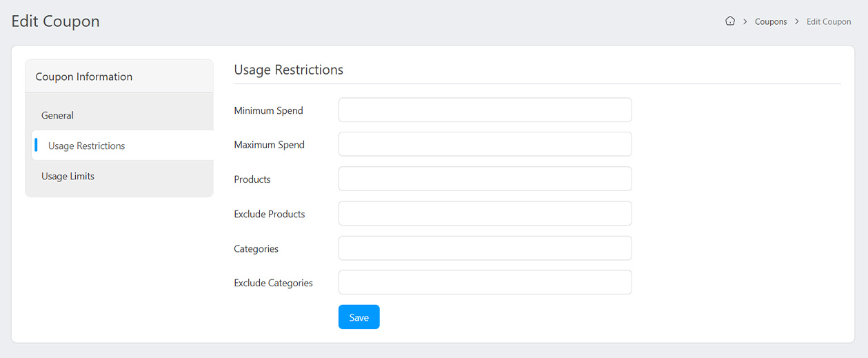868x358 pixels.
Task: Select the Products input box
Action: click(x=485, y=179)
